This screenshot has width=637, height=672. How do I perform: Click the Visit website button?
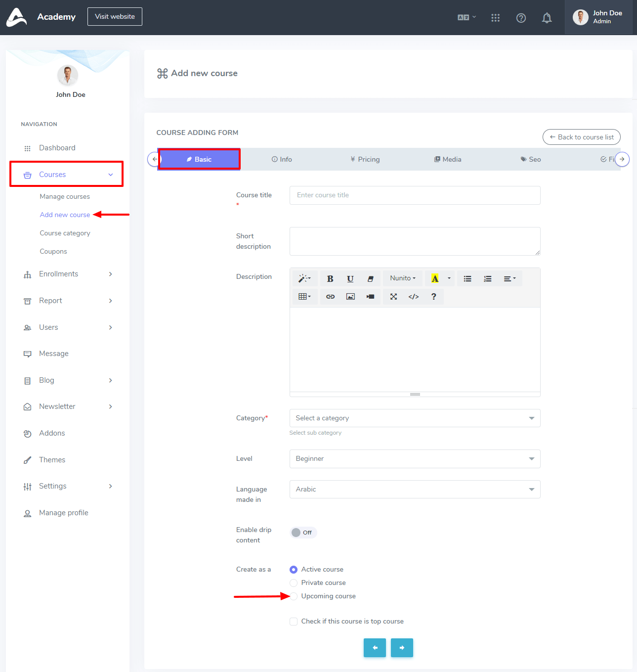pos(115,16)
